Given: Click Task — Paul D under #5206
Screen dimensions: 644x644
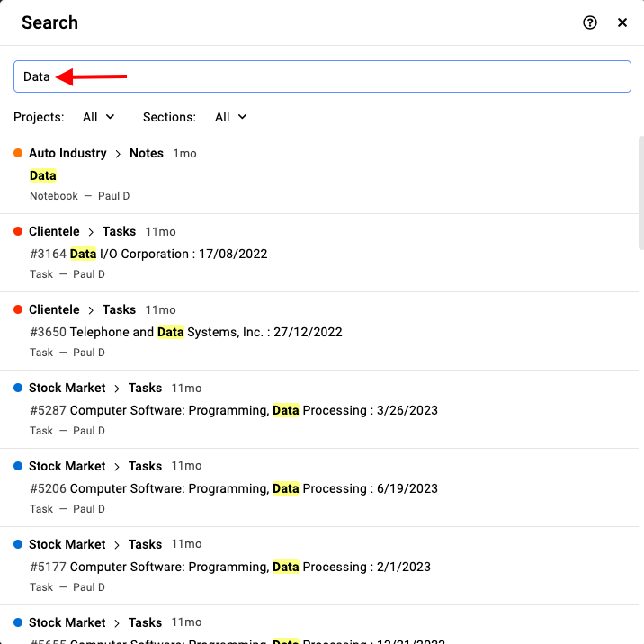Looking at the screenshot, I should coord(67,509).
